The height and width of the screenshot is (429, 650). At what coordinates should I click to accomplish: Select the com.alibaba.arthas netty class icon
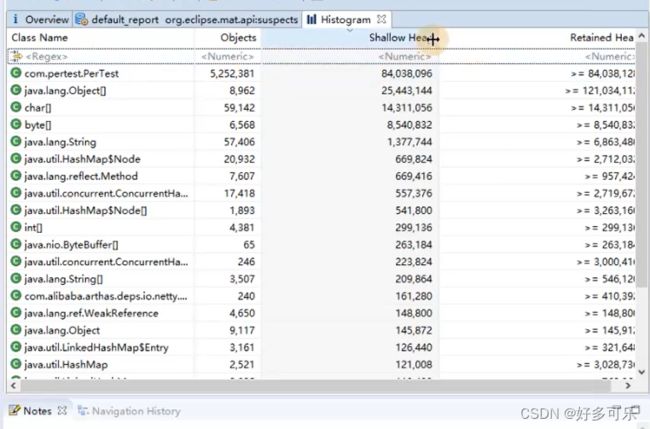tap(16, 296)
